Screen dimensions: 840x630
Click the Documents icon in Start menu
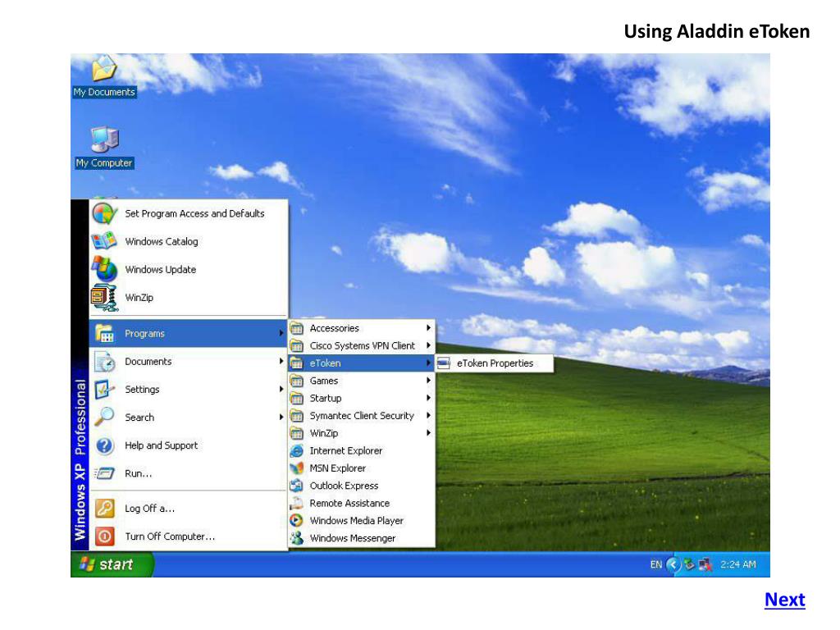tap(104, 362)
